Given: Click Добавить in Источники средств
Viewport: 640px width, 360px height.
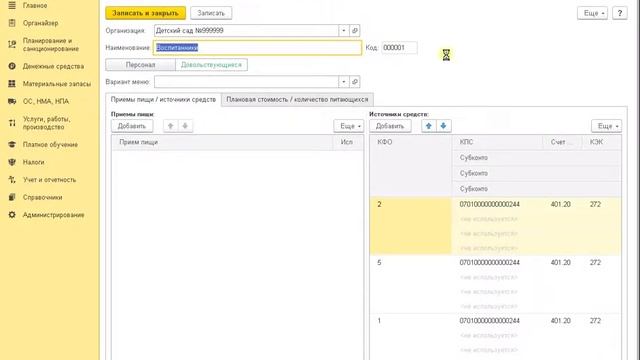Looking at the screenshot, I should pos(390,126).
